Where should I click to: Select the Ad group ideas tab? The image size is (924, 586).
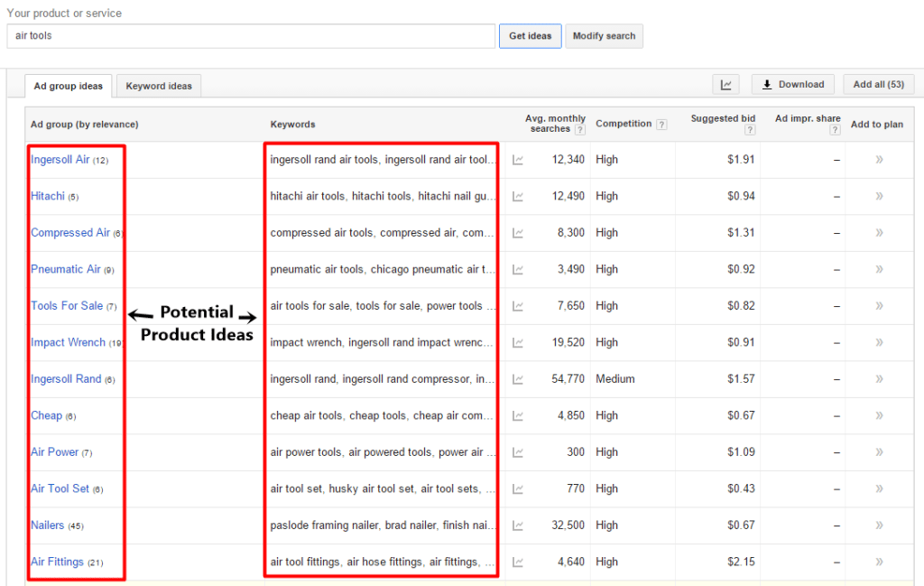69,86
